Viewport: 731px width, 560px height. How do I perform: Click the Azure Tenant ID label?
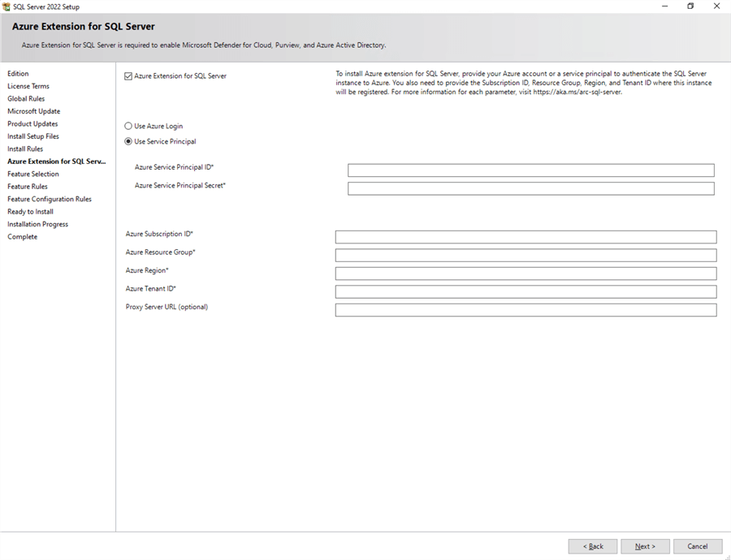click(150, 288)
